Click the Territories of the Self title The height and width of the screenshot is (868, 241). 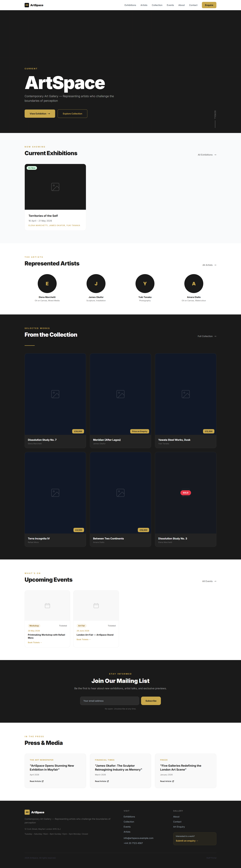43,216
